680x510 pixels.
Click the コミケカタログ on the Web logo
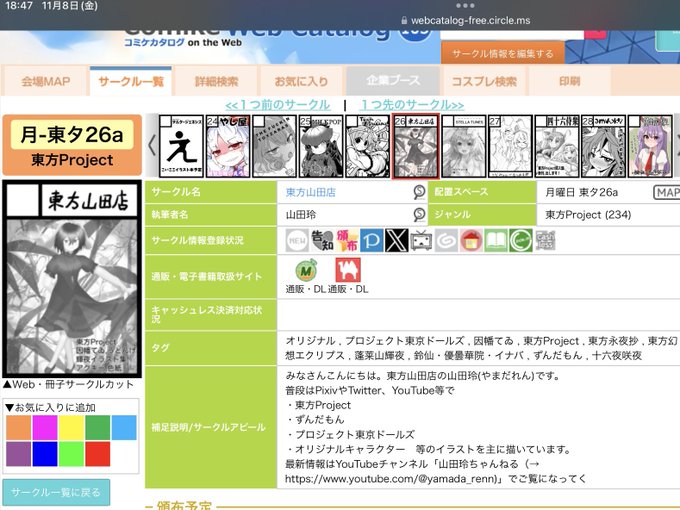(x=183, y=42)
